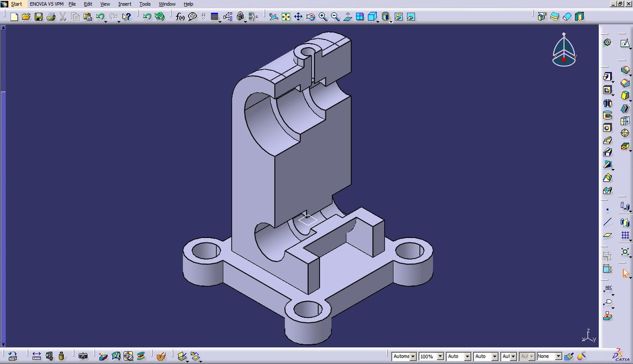Select the Thread/Tap target icon
This screenshot has width=633, height=364.
point(625,133)
